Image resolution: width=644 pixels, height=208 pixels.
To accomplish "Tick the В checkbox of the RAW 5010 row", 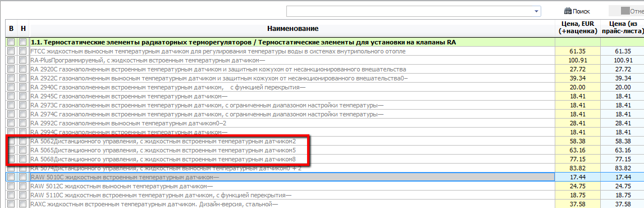I will click(11, 177).
